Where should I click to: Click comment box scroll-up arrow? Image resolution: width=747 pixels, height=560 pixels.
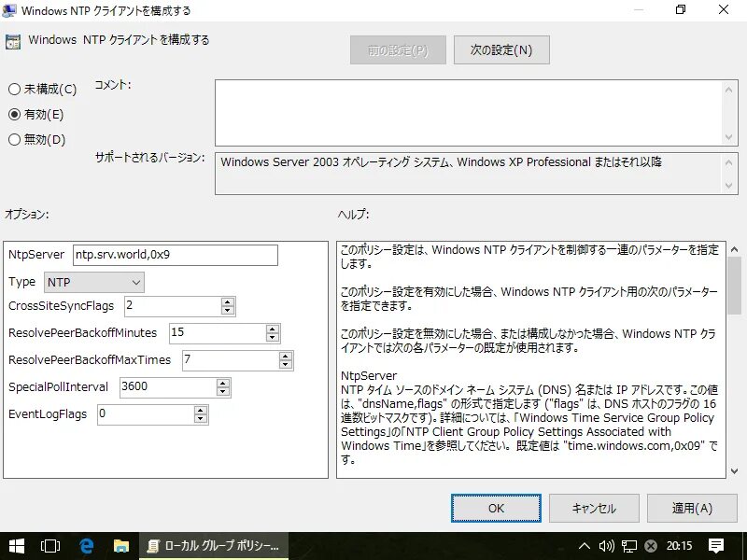[x=728, y=89]
